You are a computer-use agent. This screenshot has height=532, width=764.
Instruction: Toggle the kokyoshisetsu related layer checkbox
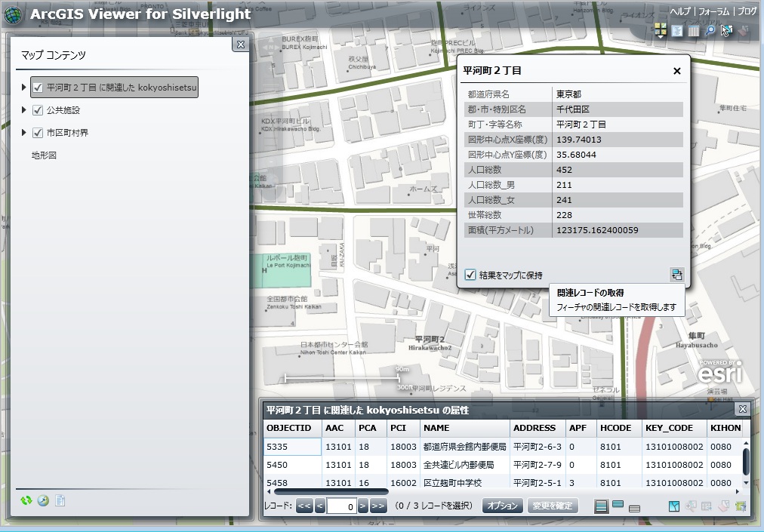coord(38,88)
